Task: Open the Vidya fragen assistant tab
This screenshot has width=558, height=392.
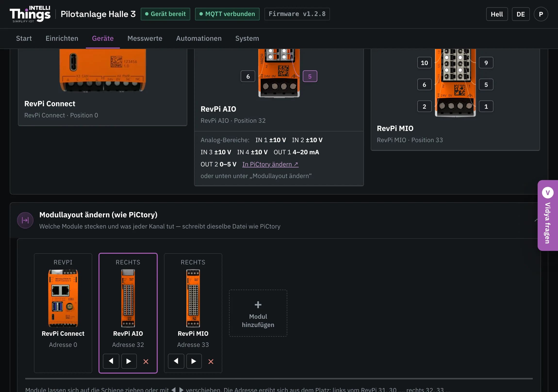Action: coord(548,215)
